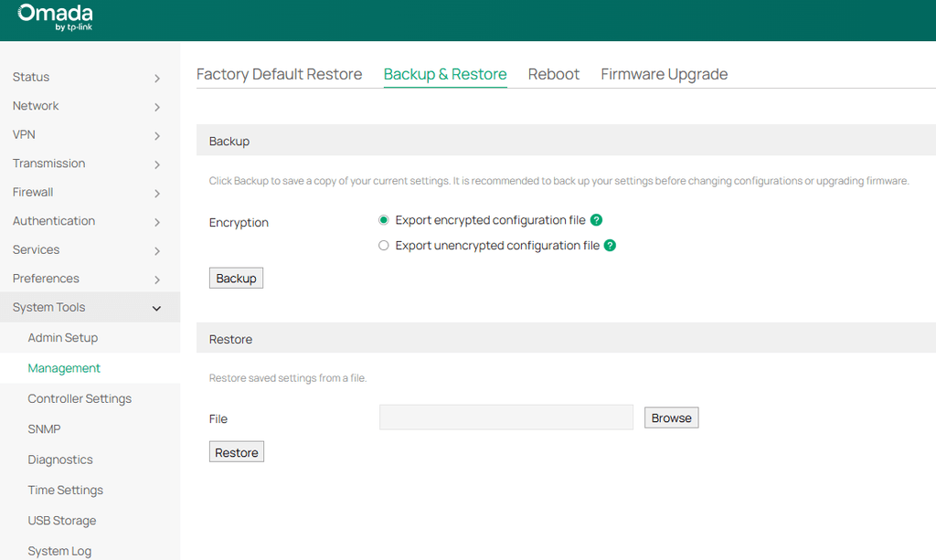Switch to Factory Default Restore tab
Image resolution: width=936 pixels, height=560 pixels.
[x=280, y=74]
